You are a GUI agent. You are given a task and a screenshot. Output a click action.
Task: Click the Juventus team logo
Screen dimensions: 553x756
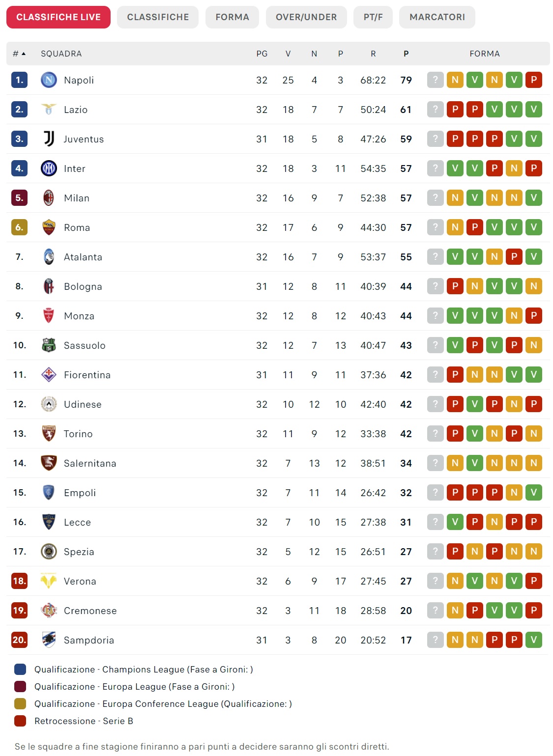coord(49,139)
